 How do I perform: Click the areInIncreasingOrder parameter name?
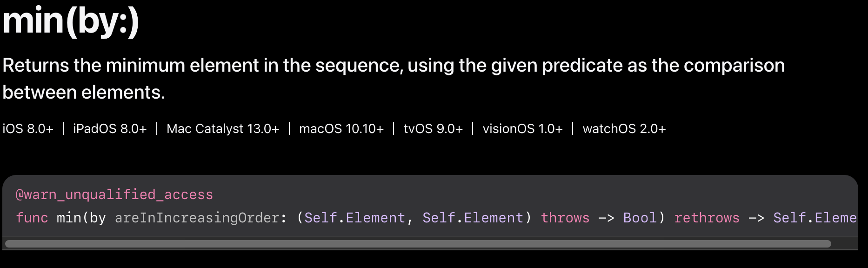coord(197,218)
